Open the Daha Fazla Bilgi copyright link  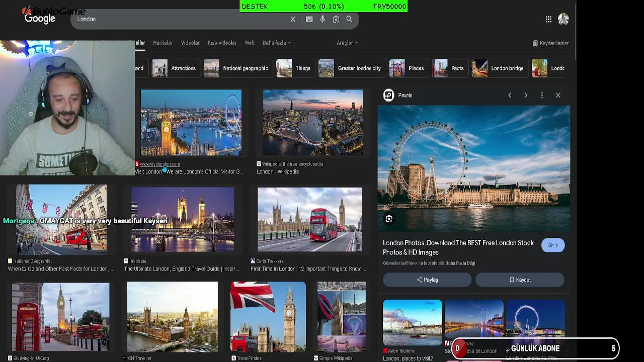(460, 263)
